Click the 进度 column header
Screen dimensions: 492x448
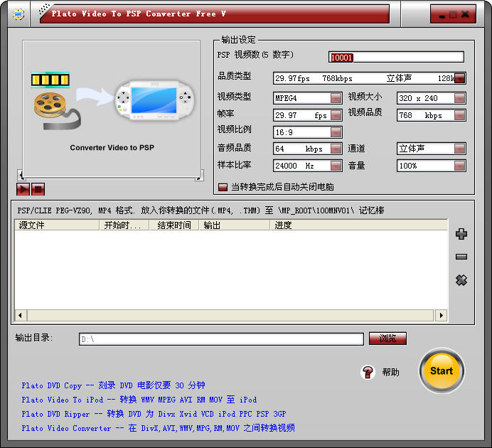tap(359, 225)
